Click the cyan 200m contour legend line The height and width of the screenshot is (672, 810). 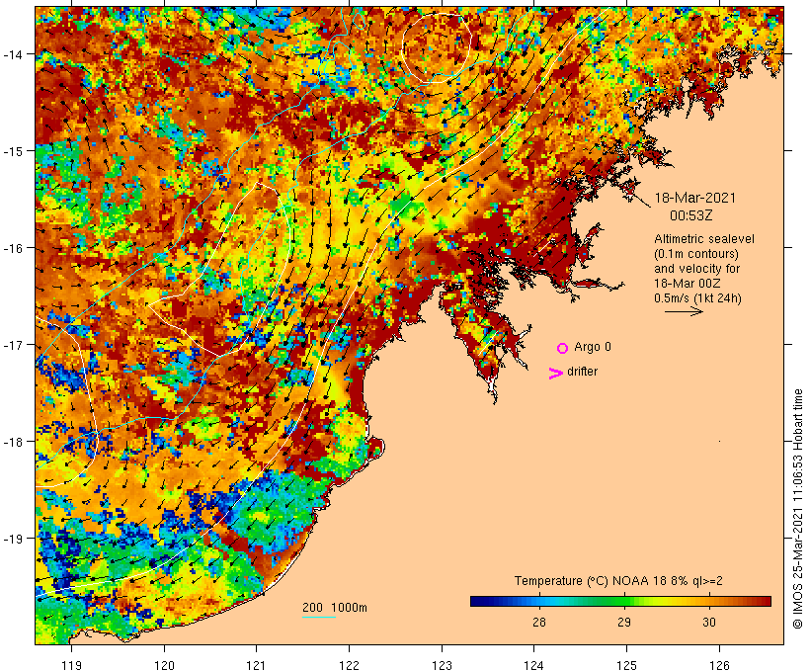tap(319, 617)
